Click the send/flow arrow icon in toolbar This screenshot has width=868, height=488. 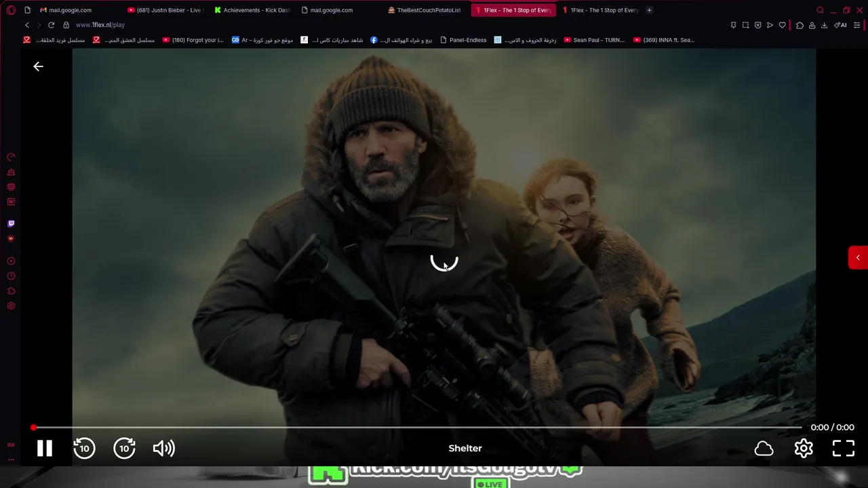770,25
